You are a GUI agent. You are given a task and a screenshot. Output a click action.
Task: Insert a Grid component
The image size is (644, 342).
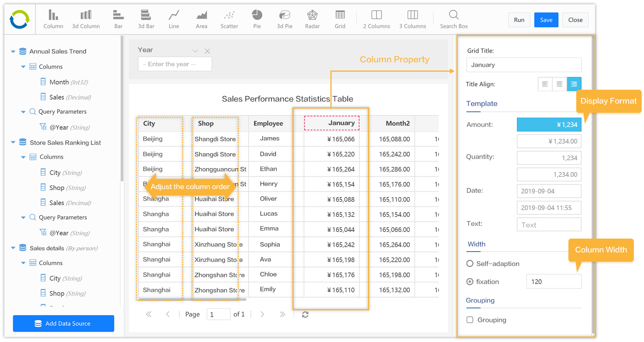340,20
